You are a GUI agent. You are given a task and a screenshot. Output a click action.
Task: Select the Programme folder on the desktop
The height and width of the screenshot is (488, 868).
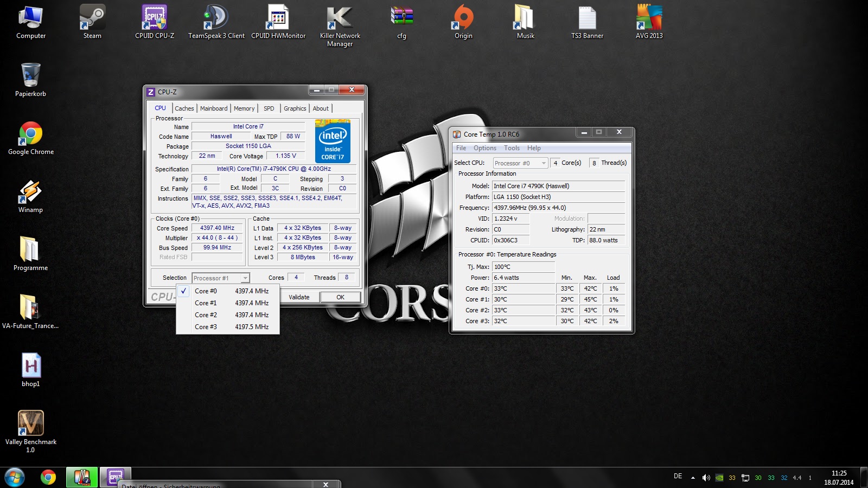pos(31,254)
